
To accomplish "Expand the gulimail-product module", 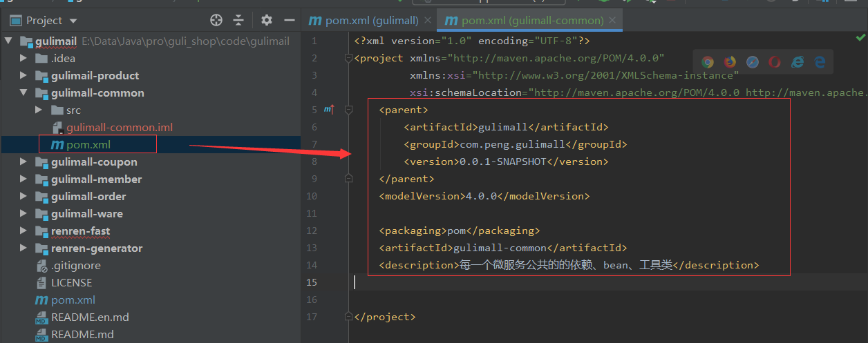I will click(23, 75).
